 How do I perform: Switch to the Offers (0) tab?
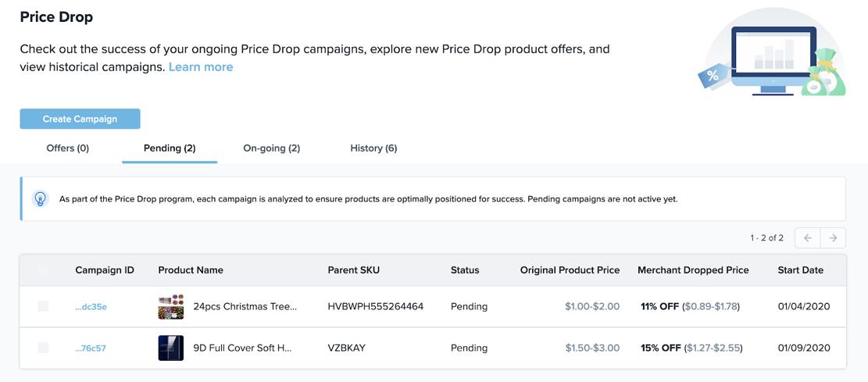click(68, 148)
